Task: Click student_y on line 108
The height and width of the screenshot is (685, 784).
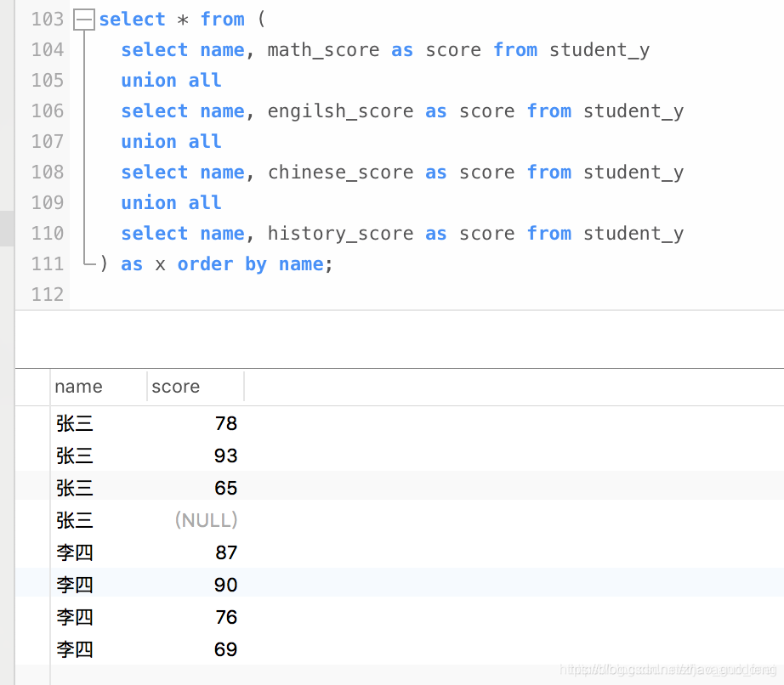Action: (x=633, y=173)
